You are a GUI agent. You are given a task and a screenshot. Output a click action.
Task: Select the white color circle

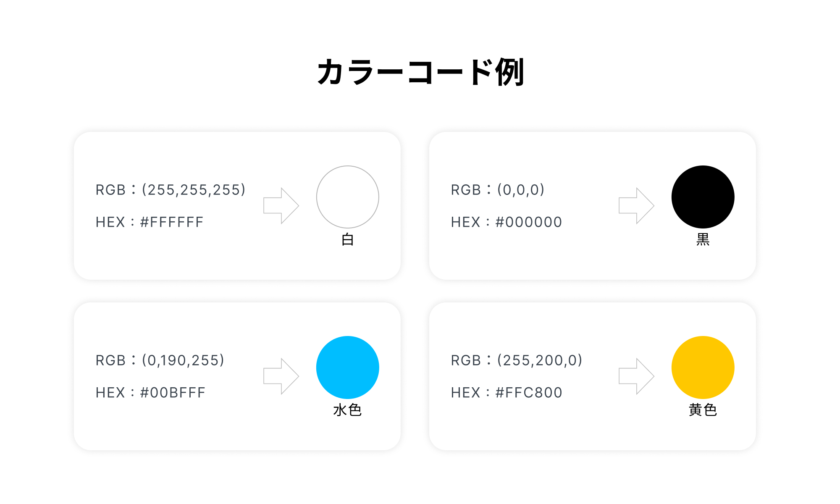(348, 197)
